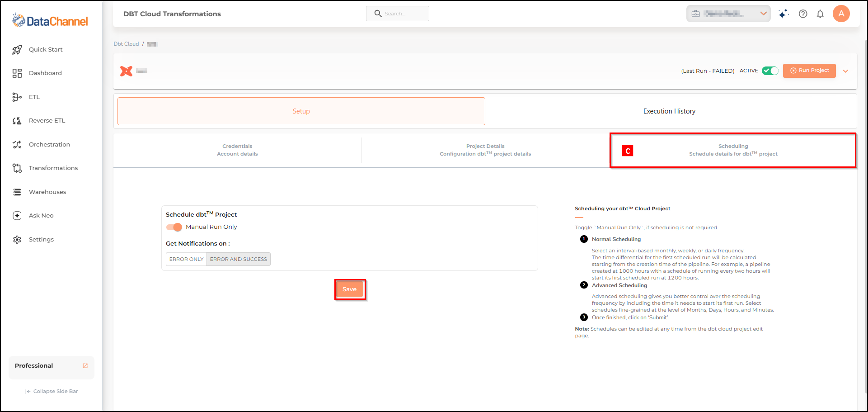Click the 'Schedule dbt Project' heading
868x412 pixels.
tap(201, 214)
